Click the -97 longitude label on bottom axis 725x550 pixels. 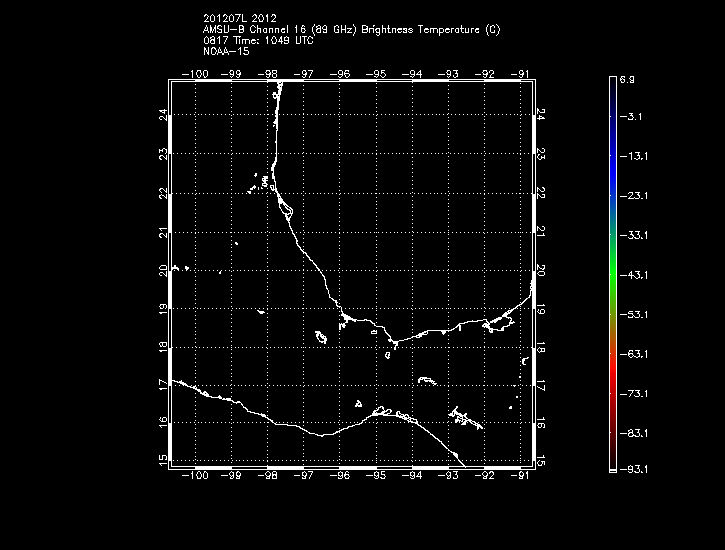tap(306, 476)
